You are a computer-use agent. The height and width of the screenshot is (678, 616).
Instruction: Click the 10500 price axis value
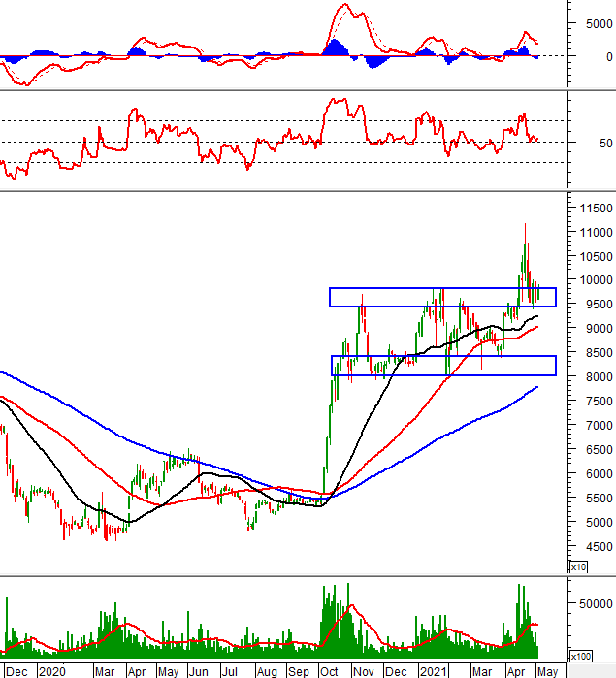pyautogui.click(x=596, y=257)
